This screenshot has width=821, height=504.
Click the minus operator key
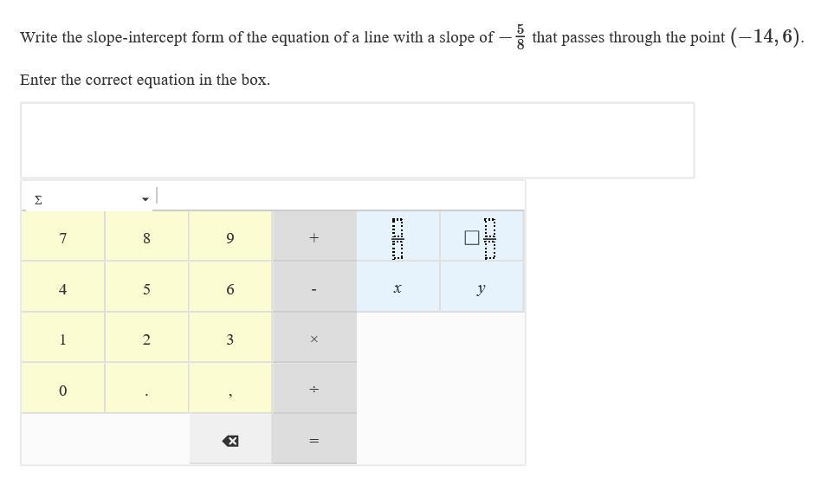tap(314, 288)
